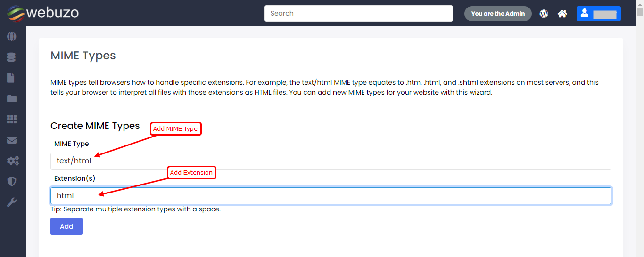Screen dimensions: 644x257
Task: Focus the top Search box
Action: coord(358,14)
